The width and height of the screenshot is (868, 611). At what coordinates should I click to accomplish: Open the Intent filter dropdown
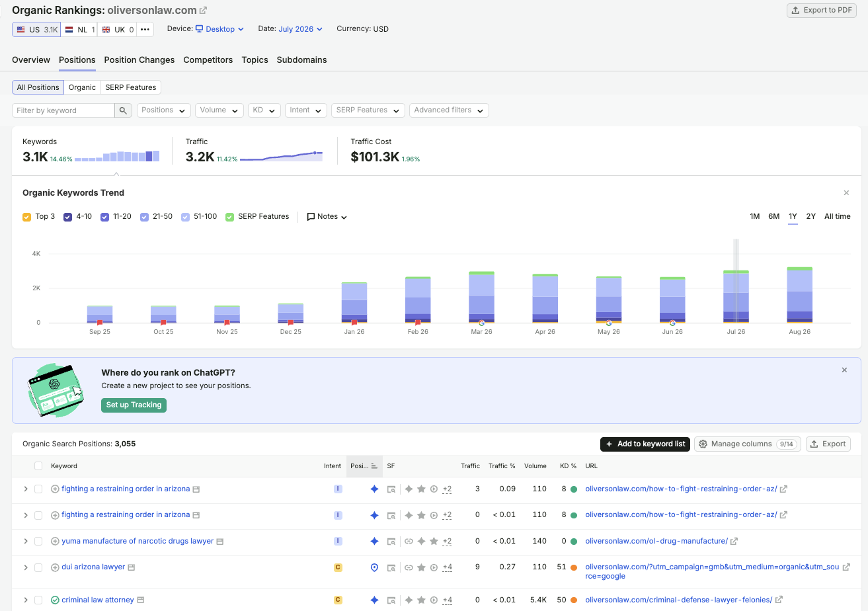(x=306, y=110)
